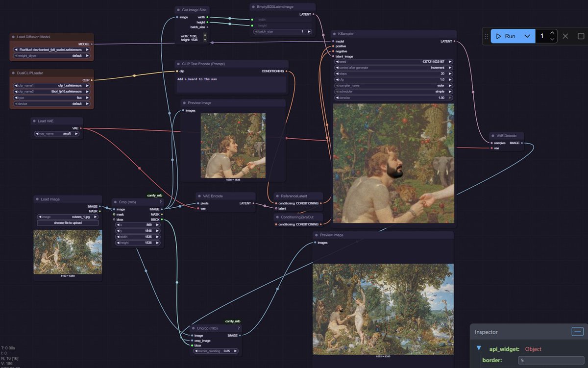This screenshot has width=588, height=368.
Task: Click the border value field in the Inspector
Action: coord(550,361)
